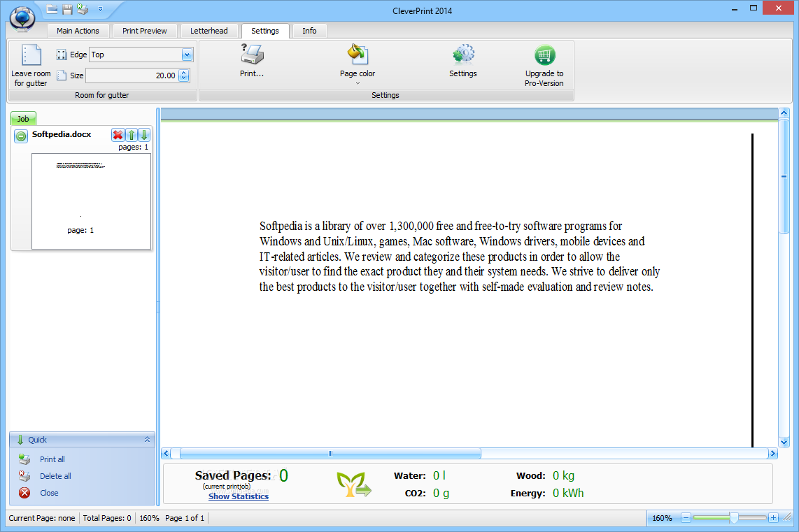Click the Size spinner arrows
The height and width of the screenshot is (532, 799).
pyautogui.click(x=184, y=76)
